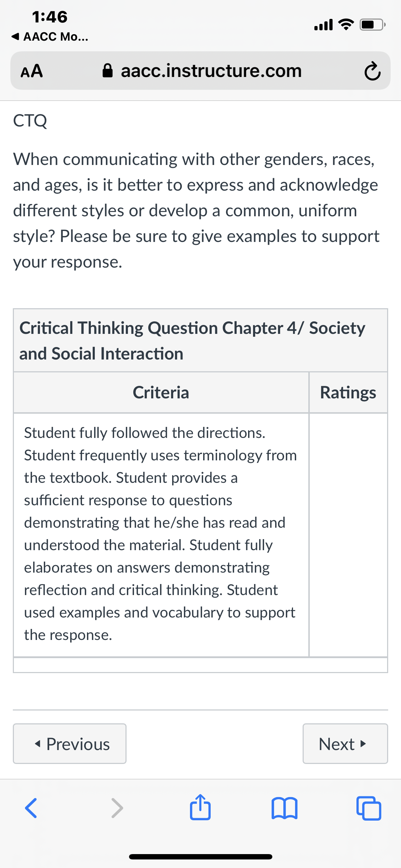Open the AA text size menu
The width and height of the screenshot is (401, 868).
[32, 71]
